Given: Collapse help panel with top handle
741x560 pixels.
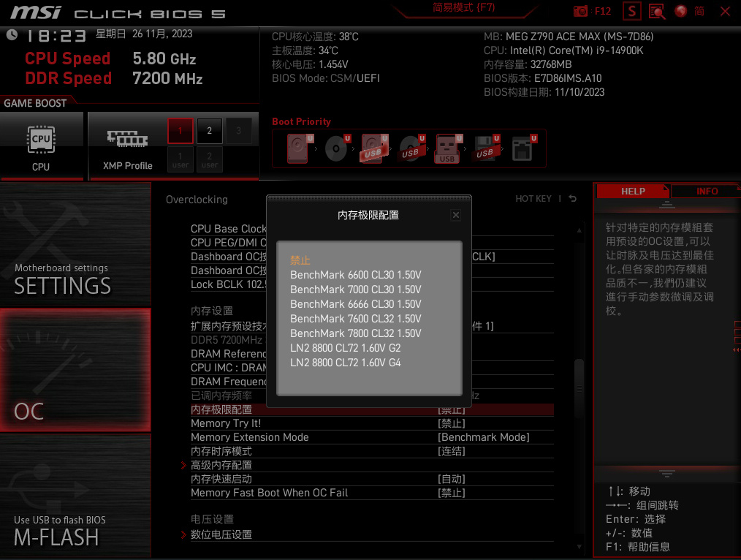Looking at the screenshot, I should [x=666, y=205].
